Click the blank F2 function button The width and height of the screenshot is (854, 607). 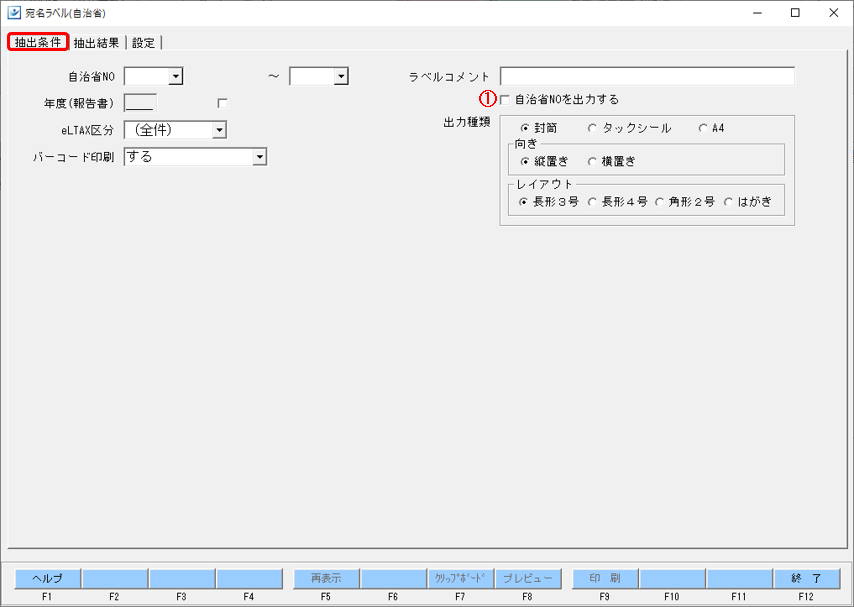point(115,578)
